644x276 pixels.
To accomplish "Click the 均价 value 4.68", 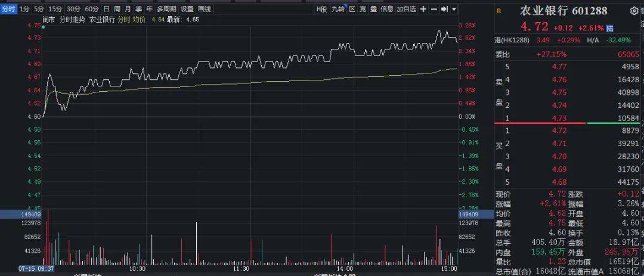I will 558,213.
